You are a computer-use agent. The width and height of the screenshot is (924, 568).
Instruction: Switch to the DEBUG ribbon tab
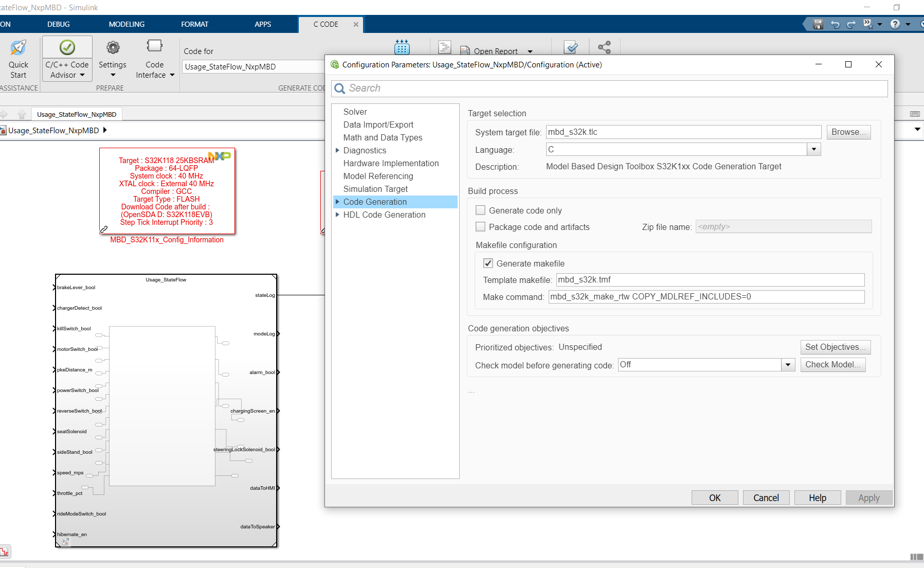(58, 24)
